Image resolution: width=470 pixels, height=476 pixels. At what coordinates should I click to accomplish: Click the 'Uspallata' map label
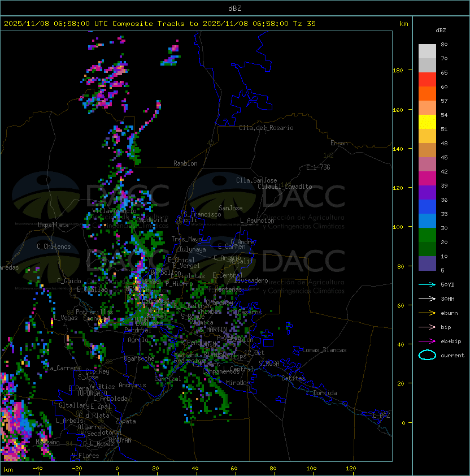[53, 225]
